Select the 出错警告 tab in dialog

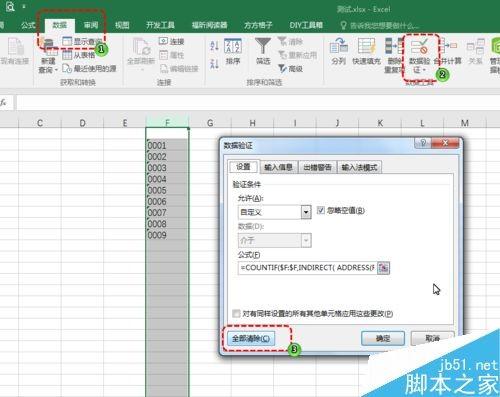[x=317, y=167]
